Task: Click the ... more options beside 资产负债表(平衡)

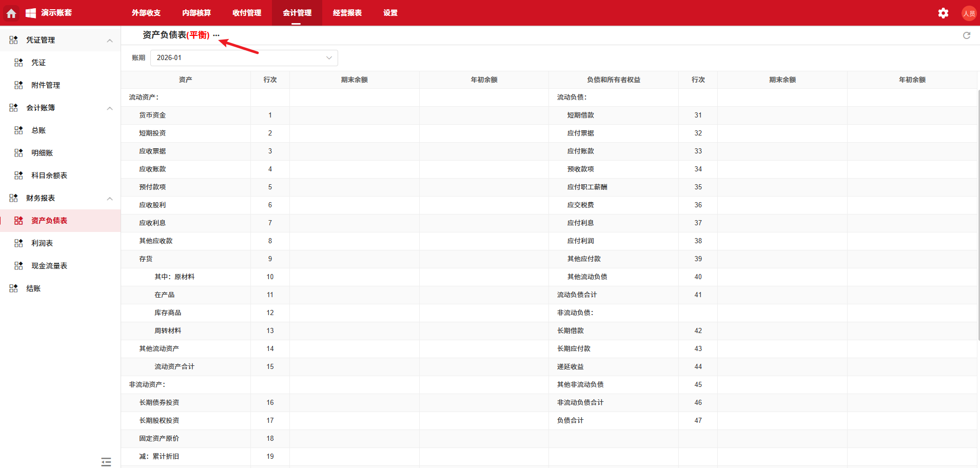Action: pos(217,35)
